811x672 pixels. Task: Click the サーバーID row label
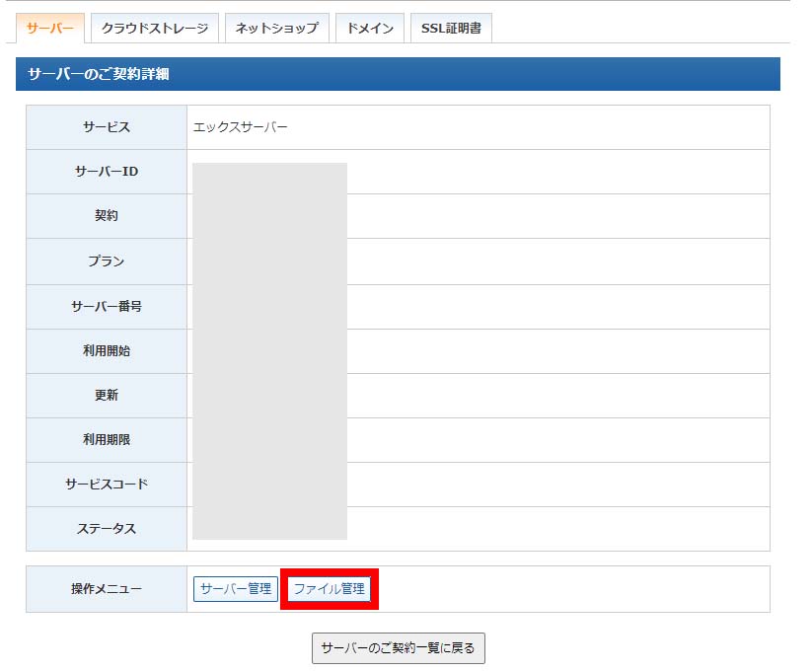107,172
